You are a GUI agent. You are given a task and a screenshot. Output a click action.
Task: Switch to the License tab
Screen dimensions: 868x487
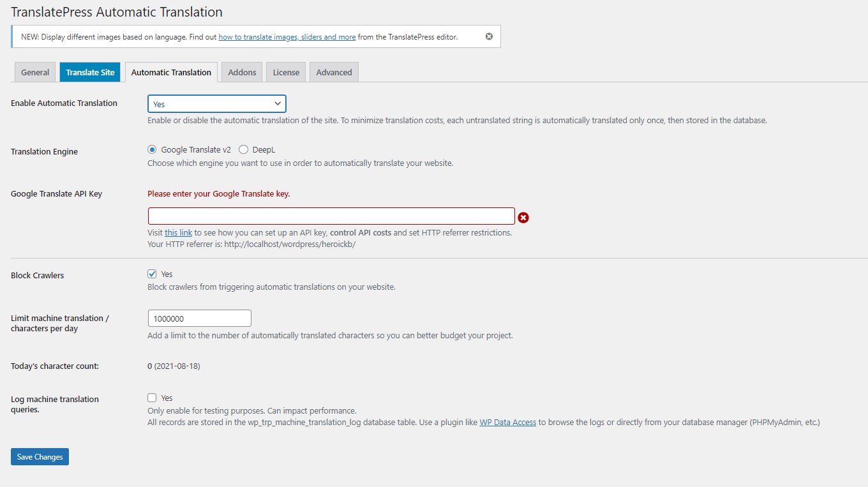pyautogui.click(x=285, y=71)
